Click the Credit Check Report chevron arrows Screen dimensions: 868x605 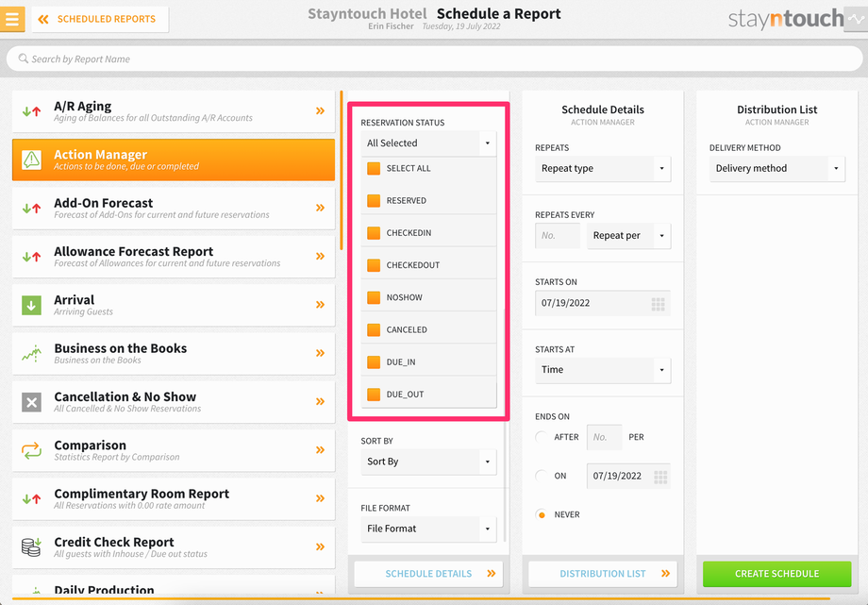point(320,546)
